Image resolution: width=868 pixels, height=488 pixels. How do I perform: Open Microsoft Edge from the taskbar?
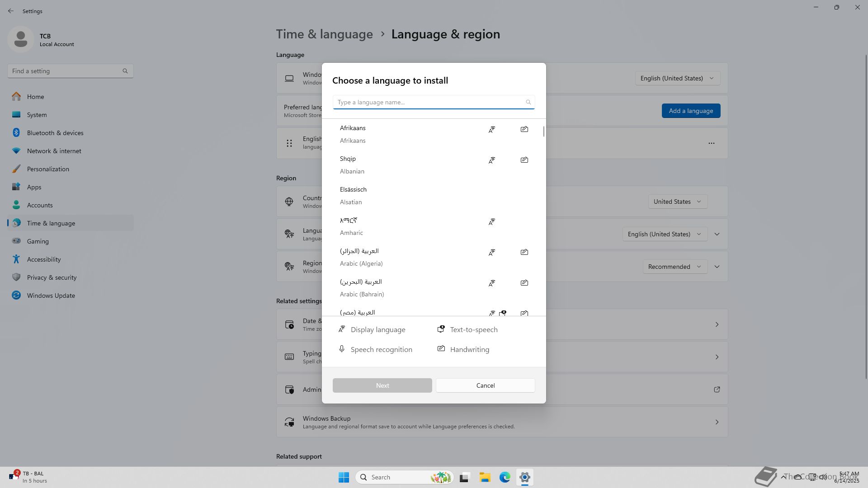[x=505, y=477]
